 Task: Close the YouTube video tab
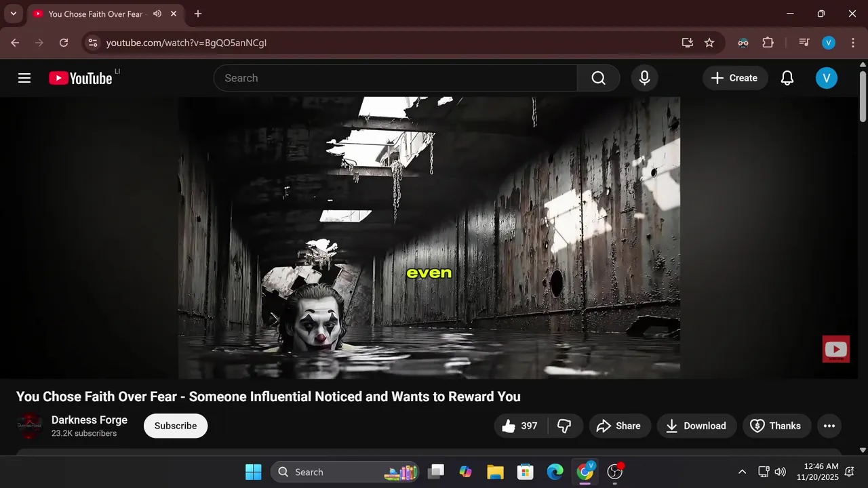point(174,14)
